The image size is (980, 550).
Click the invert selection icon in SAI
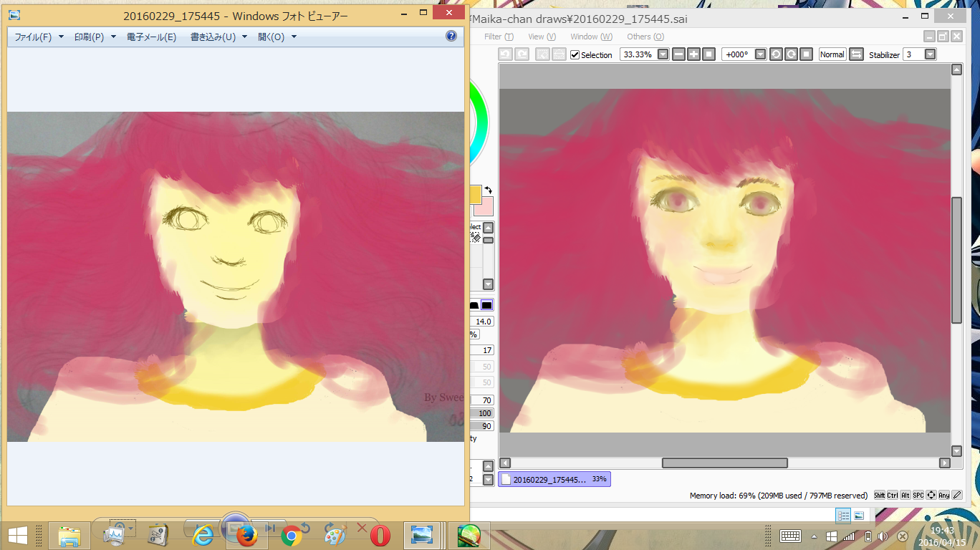[559, 54]
